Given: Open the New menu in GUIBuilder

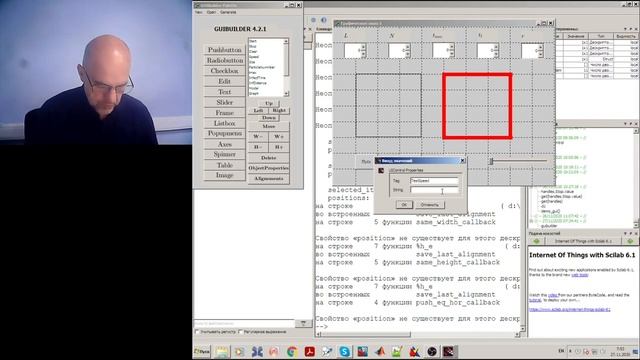Looking at the screenshot, I should tap(199, 12).
